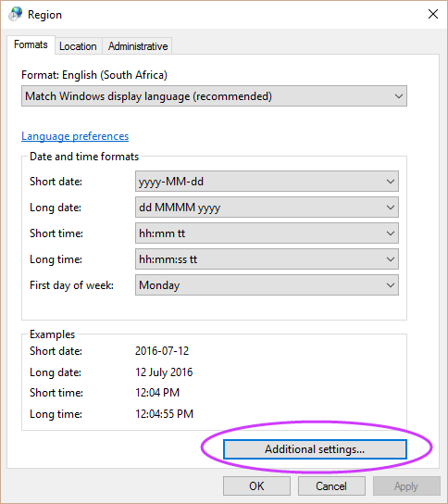Open the First day of week dropdown
This screenshot has width=448, height=504.
coord(267,285)
